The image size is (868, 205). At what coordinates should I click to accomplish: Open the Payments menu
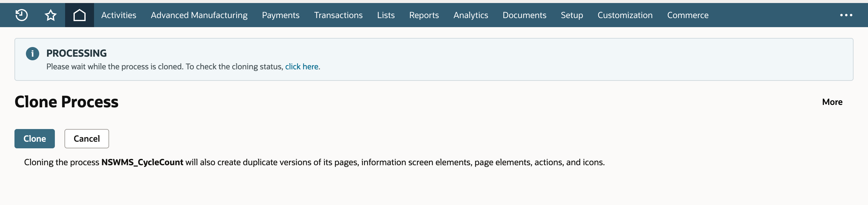click(281, 15)
